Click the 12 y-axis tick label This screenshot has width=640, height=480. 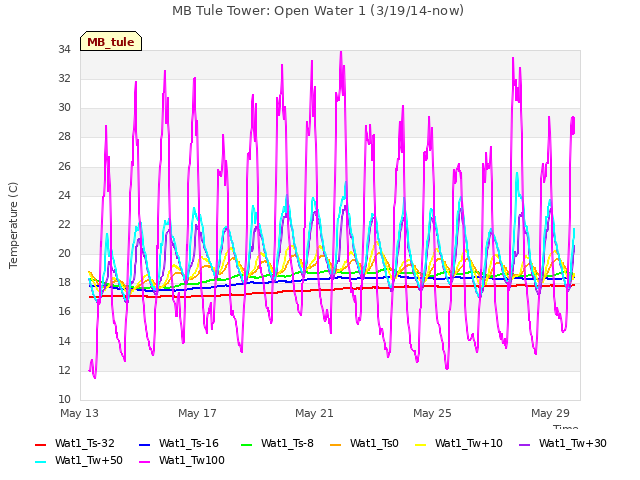pyautogui.click(x=64, y=371)
